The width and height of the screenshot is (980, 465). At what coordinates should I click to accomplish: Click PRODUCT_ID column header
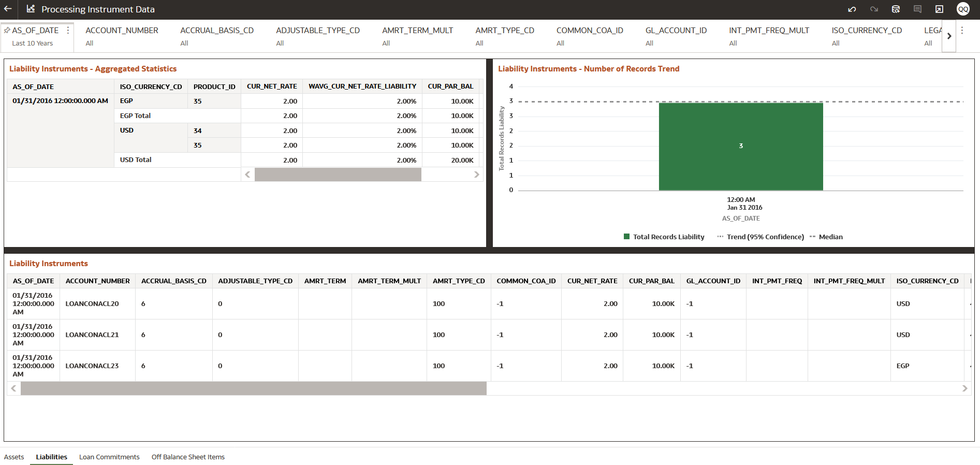214,86
